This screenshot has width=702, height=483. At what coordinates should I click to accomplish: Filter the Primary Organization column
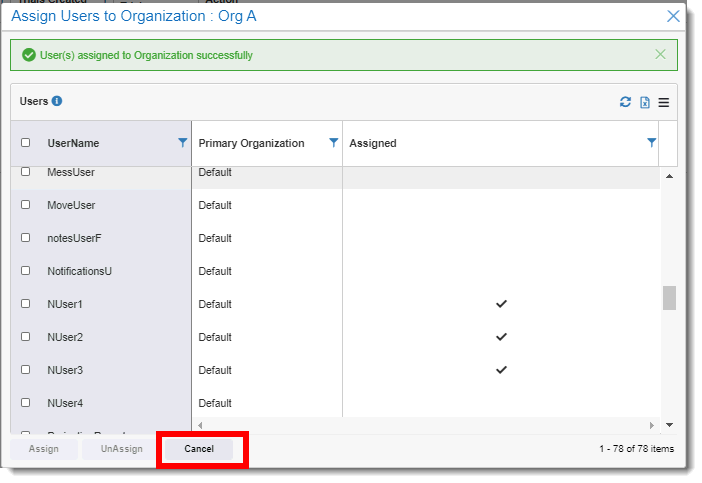333,143
